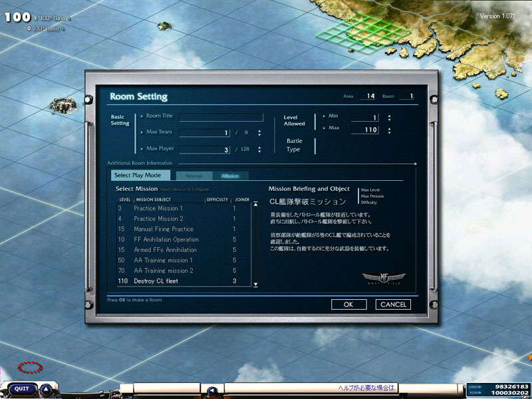Decrease Max Team with down arrow
Image resolution: width=532 pixels, height=399 pixels.
[x=259, y=135]
